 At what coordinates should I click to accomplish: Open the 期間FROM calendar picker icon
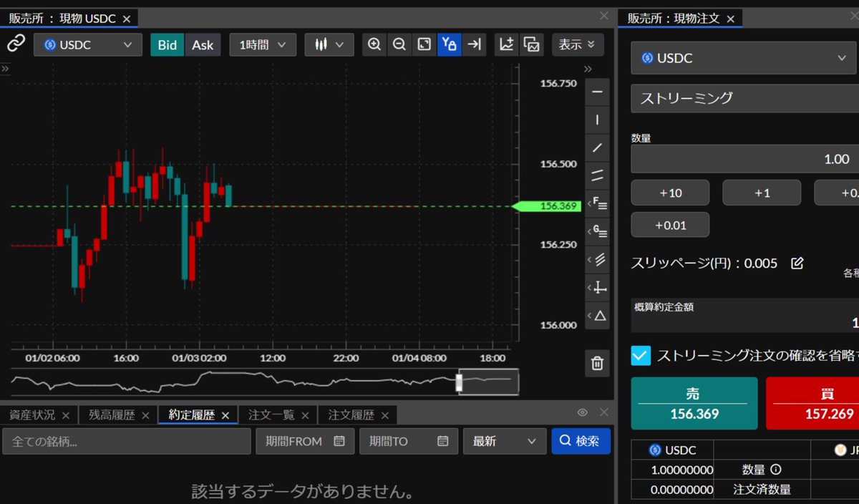pyautogui.click(x=339, y=441)
